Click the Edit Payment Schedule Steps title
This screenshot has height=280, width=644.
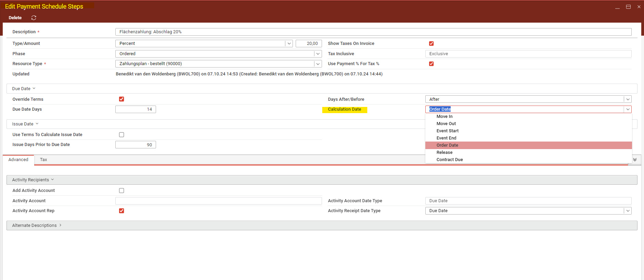point(44,7)
